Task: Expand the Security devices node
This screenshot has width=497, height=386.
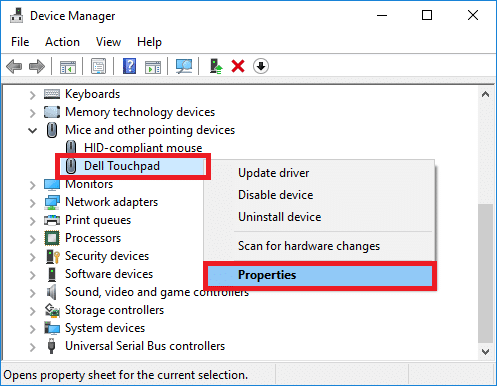Action: [x=32, y=257]
